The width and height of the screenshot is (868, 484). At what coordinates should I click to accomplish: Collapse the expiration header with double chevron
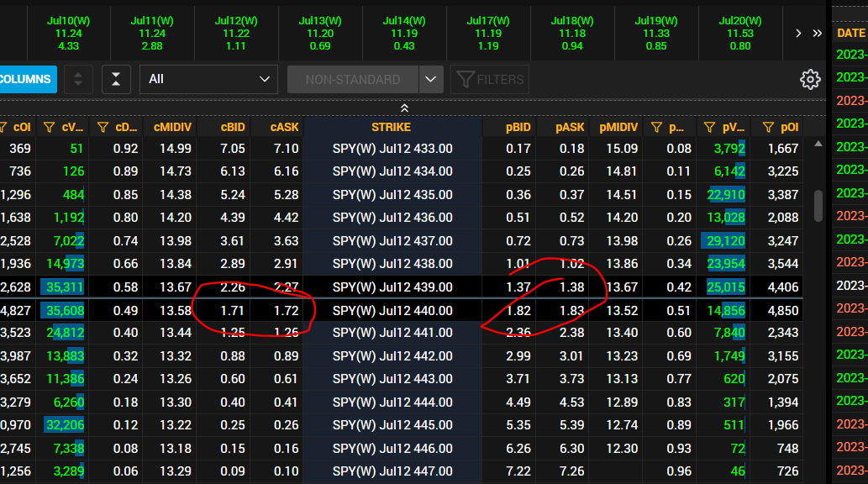tap(404, 108)
